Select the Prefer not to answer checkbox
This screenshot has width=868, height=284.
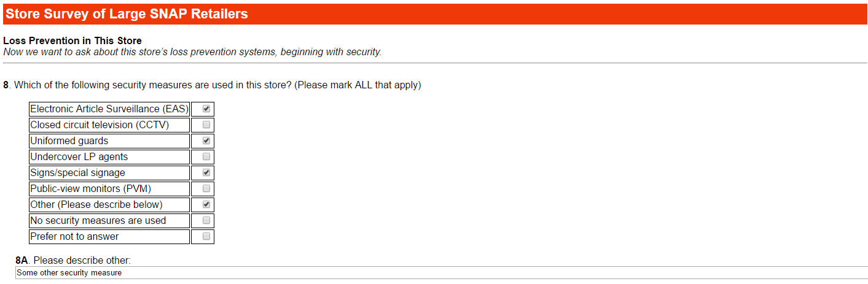(206, 237)
